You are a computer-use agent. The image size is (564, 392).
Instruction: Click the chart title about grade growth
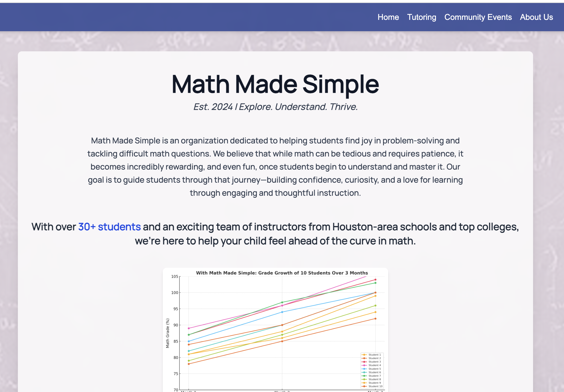click(282, 273)
